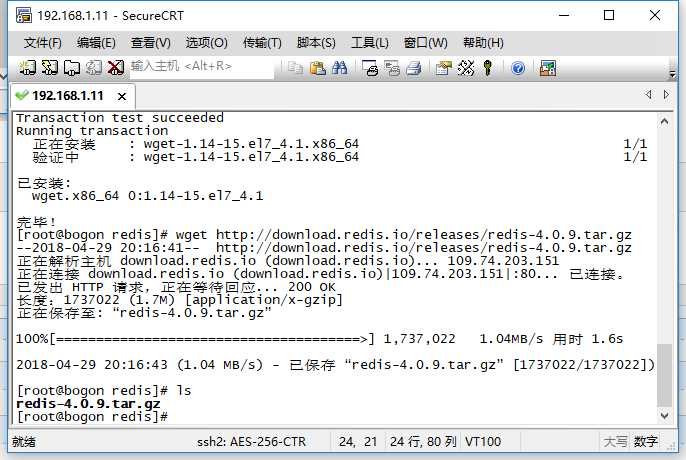The height and width of the screenshot is (460, 686).
Task: Click the 'Transaction test succeeded' line
Action: click(x=119, y=118)
